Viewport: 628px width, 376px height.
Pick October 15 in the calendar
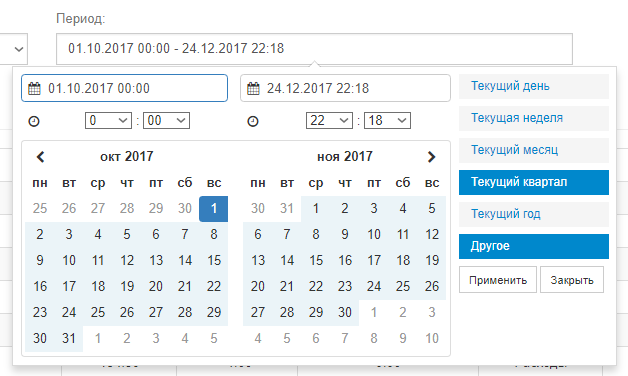(x=214, y=261)
